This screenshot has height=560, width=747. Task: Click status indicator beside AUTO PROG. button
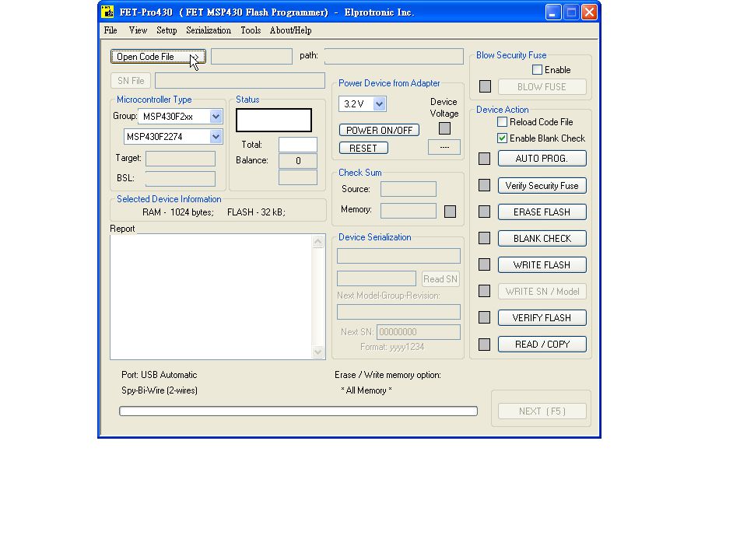(484, 159)
